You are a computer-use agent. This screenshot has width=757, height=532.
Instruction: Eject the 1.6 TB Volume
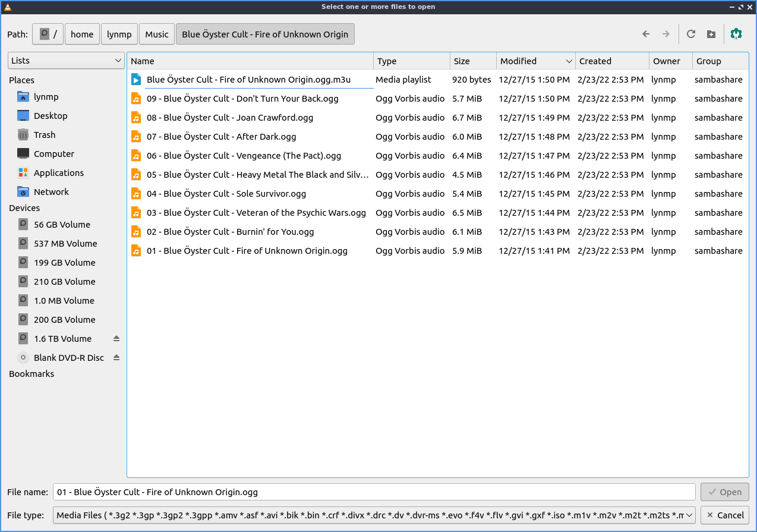116,339
